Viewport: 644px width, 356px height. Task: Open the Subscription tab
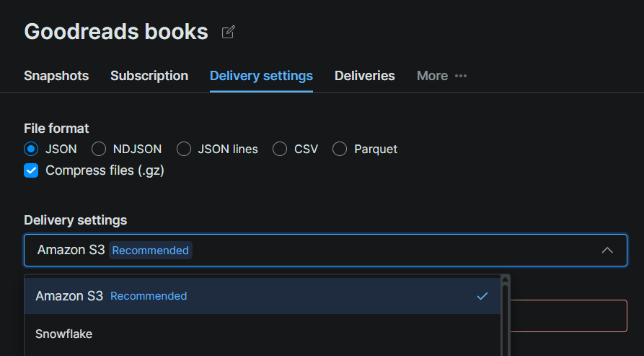point(149,76)
